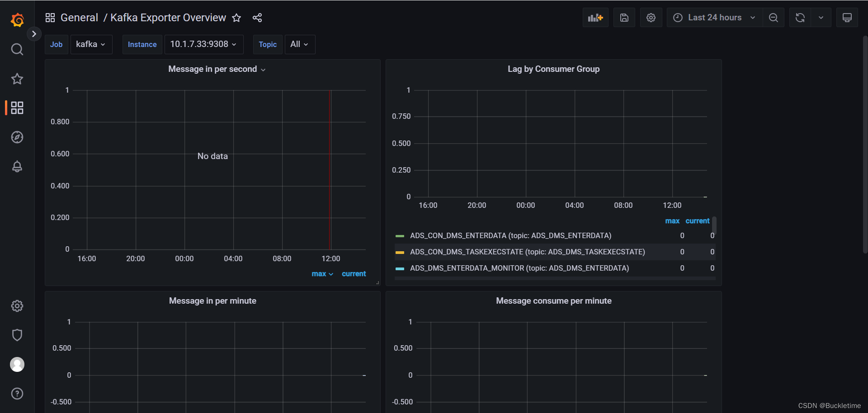Screen dimensions: 868x413
Task: Open the Topic dropdown showing All
Action: click(300, 44)
